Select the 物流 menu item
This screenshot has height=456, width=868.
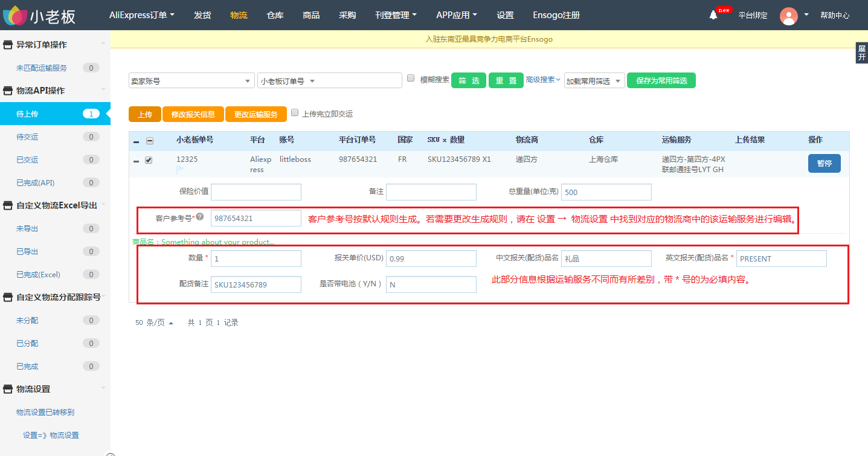[239, 15]
